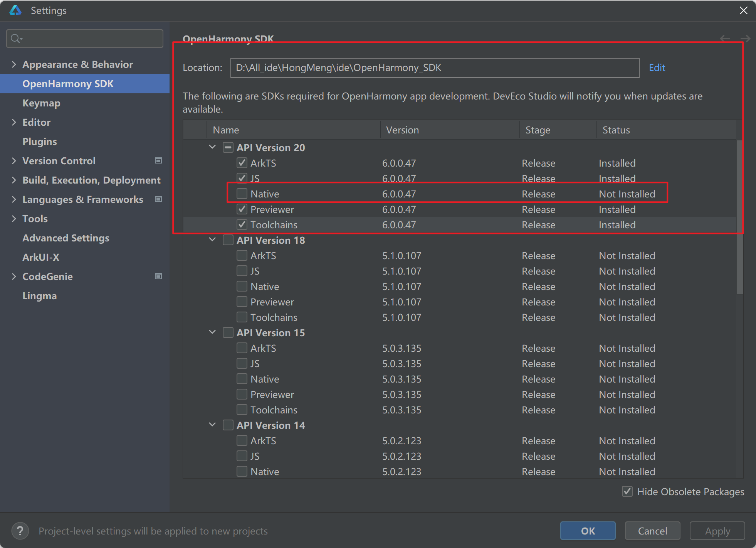Click the project-level icon beside Version Control
Viewport: 756px width, 548px height.
158,161
